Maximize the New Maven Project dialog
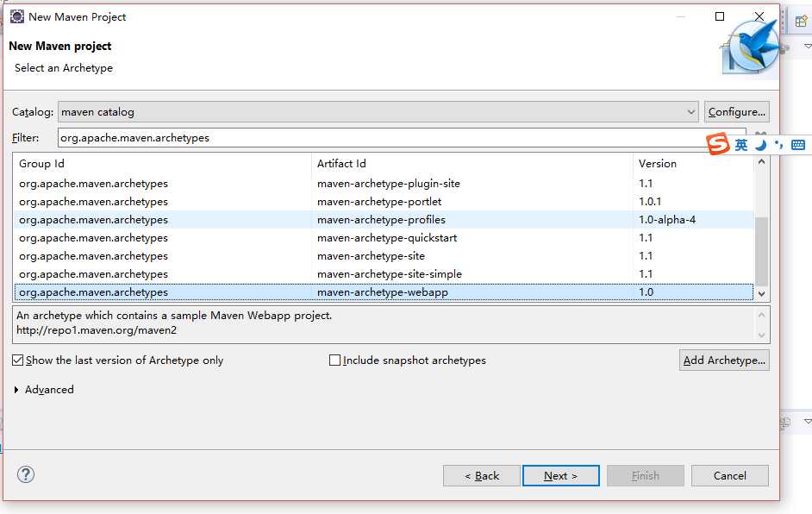 click(x=719, y=16)
